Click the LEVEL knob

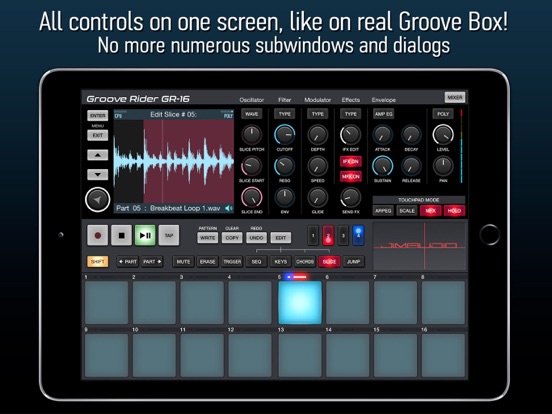[x=443, y=134]
